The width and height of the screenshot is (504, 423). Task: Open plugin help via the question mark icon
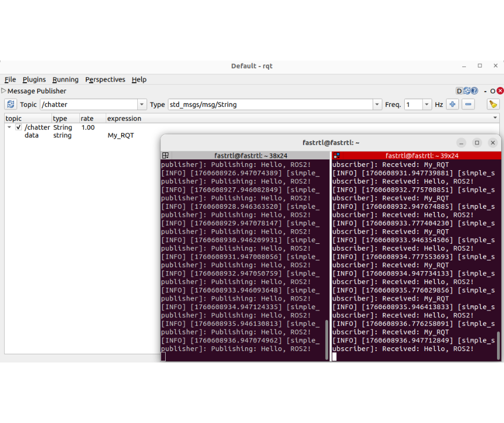[x=474, y=91]
